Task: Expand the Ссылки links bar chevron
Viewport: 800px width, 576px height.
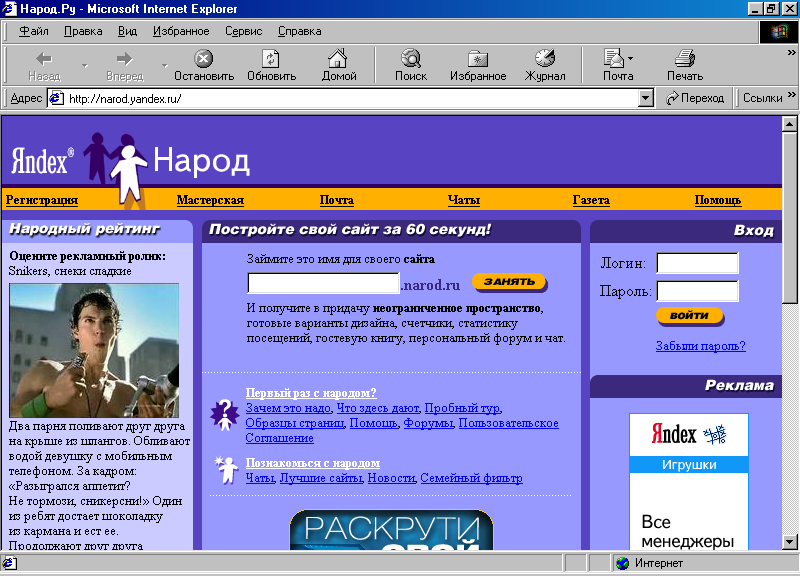Action: point(791,94)
